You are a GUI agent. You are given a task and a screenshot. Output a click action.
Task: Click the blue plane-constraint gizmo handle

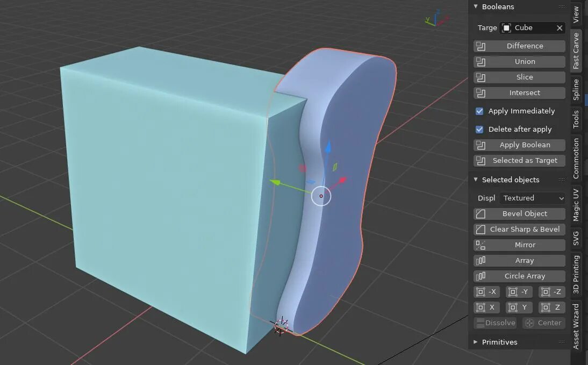coord(311,182)
